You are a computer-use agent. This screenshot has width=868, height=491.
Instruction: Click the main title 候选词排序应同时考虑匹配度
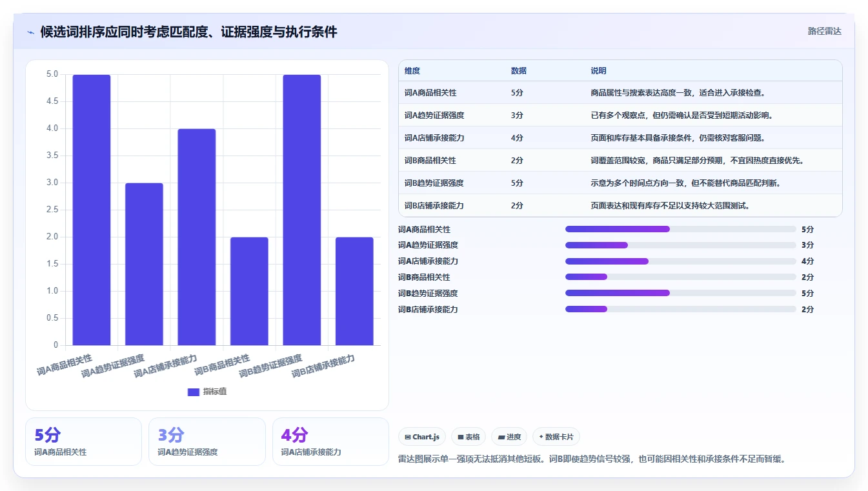point(188,32)
